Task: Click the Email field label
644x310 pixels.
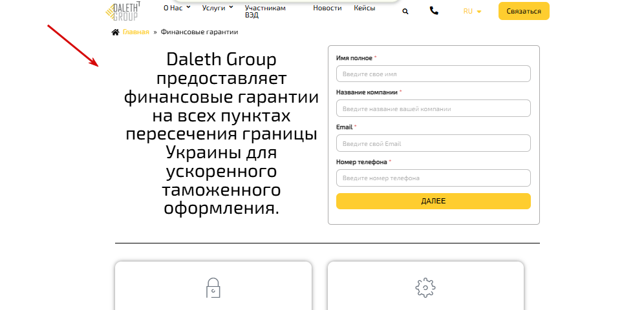Action: pyautogui.click(x=344, y=127)
